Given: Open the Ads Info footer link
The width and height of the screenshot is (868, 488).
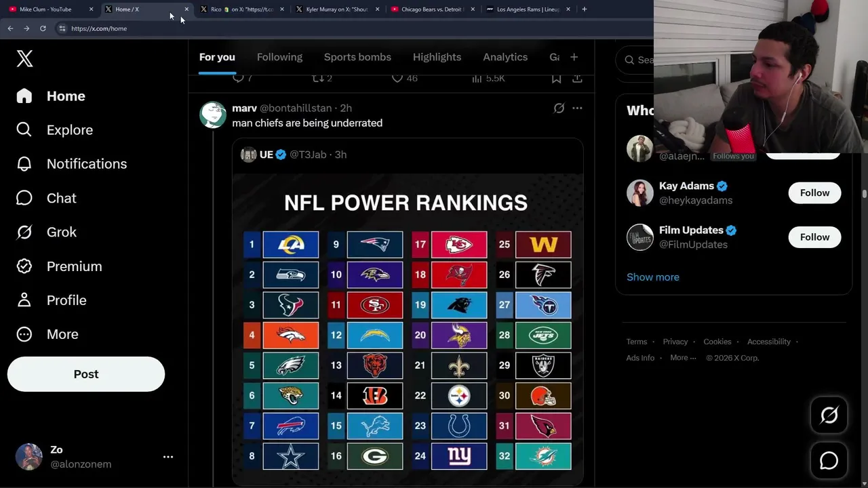Looking at the screenshot, I should tap(640, 358).
